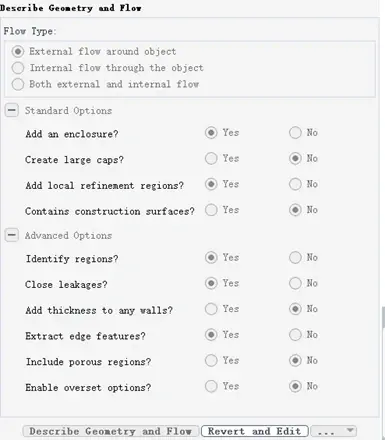Choose No for Add local refinement regions
The width and height of the screenshot is (385, 440).
tap(295, 184)
